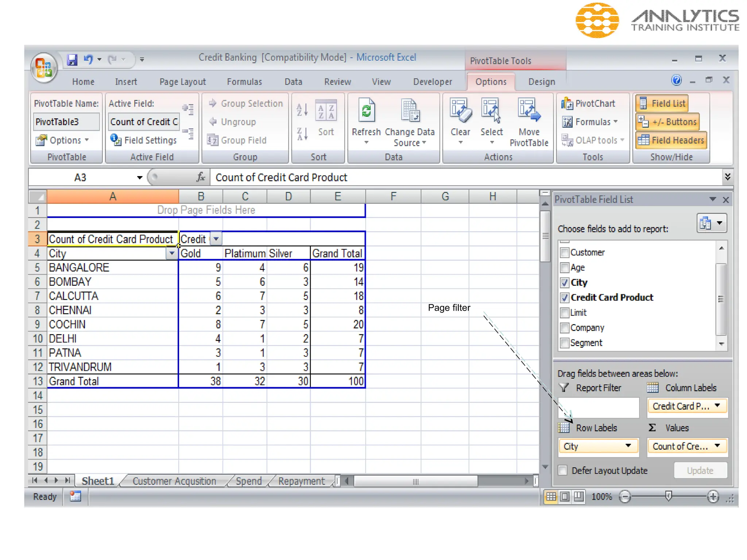Sort A to Z ascending icon
Image resolution: width=747 pixels, height=560 pixels.
click(302, 109)
